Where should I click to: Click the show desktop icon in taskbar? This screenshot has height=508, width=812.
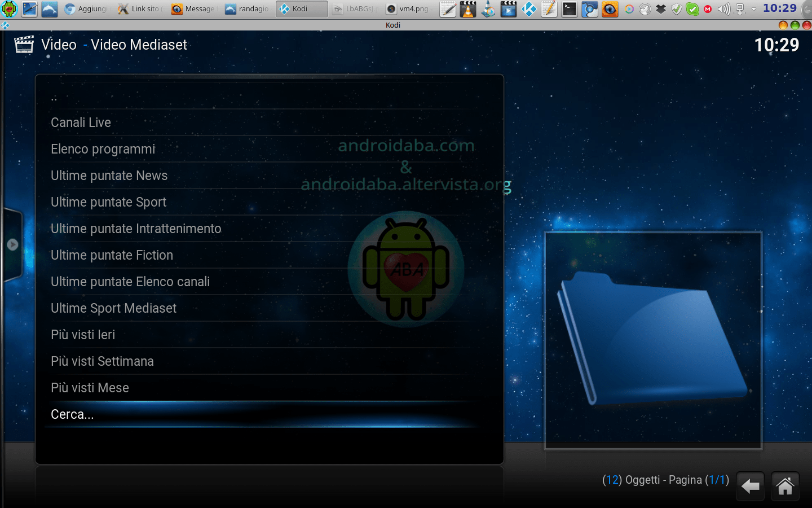(30, 9)
